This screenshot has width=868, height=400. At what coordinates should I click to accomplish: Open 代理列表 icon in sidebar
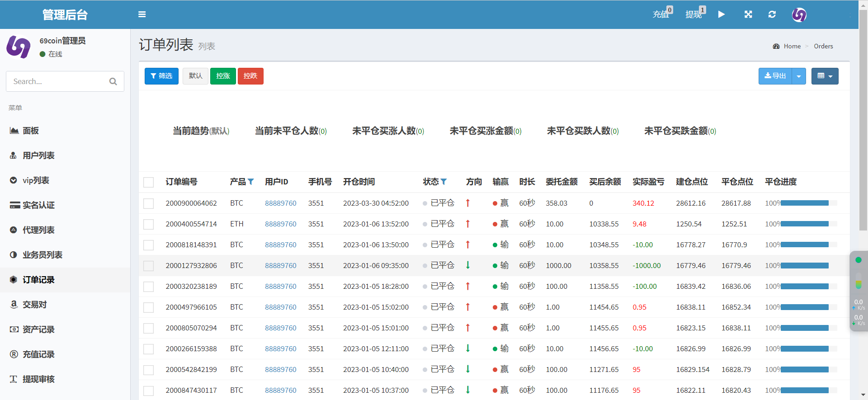14,230
